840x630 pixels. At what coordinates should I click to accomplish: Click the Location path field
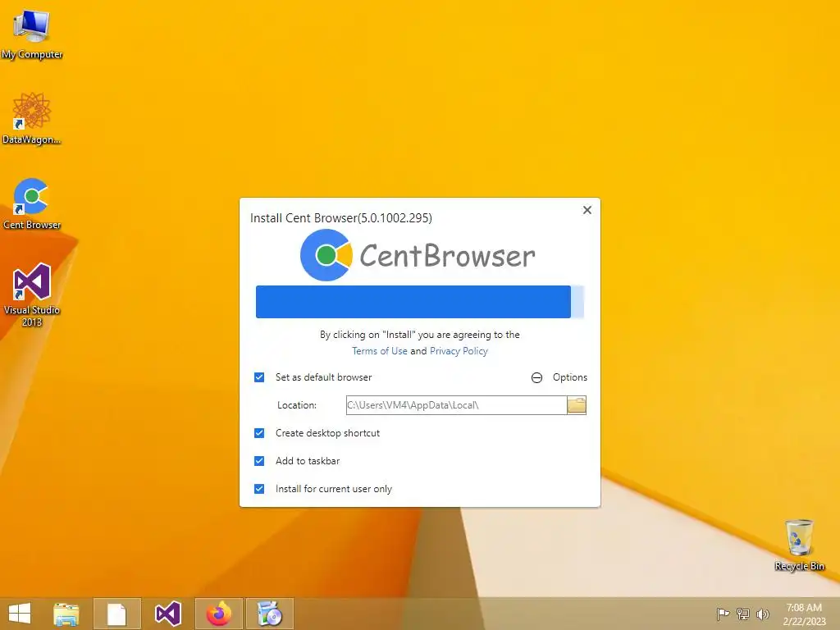pyautogui.click(x=456, y=405)
